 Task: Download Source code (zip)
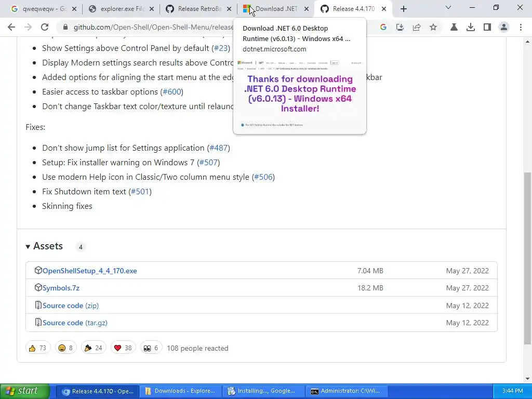71,305
